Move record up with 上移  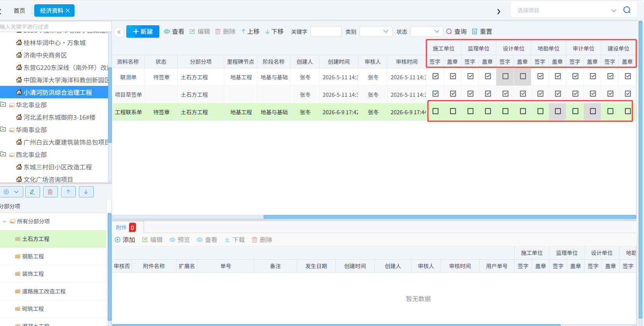[x=250, y=31]
